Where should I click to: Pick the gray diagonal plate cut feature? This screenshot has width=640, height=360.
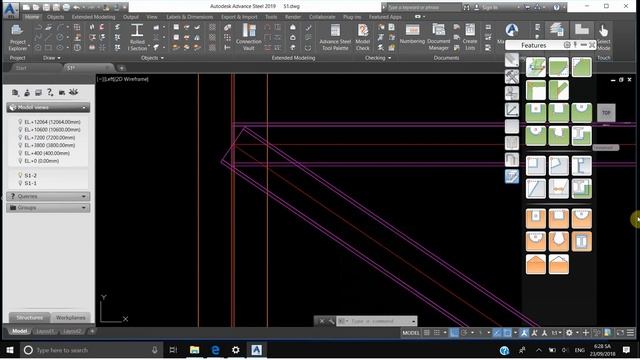(536, 189)
